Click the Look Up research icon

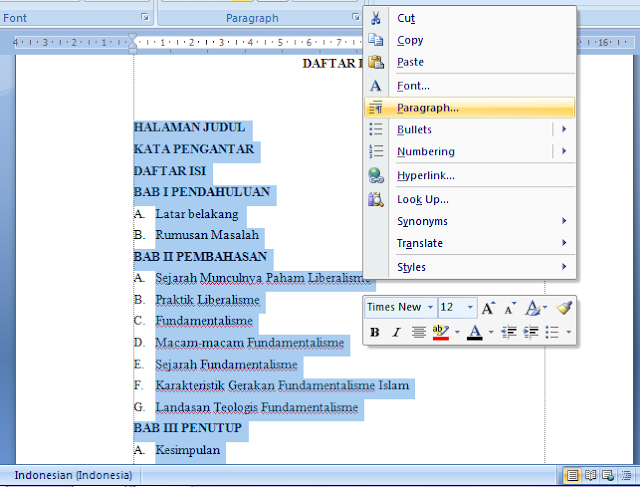(376, 199)
